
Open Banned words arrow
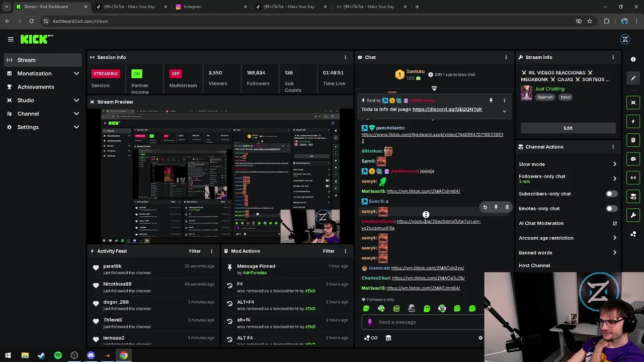coord(614,253)
